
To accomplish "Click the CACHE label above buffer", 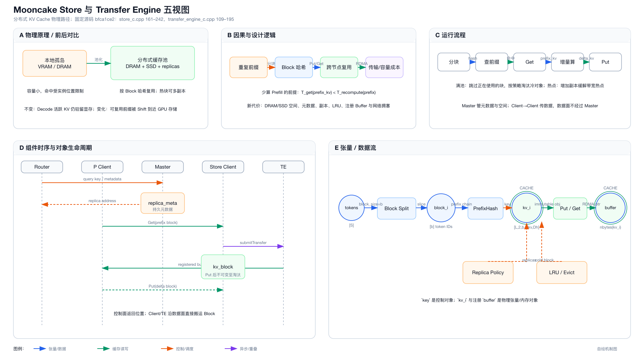I will point(610,188).
